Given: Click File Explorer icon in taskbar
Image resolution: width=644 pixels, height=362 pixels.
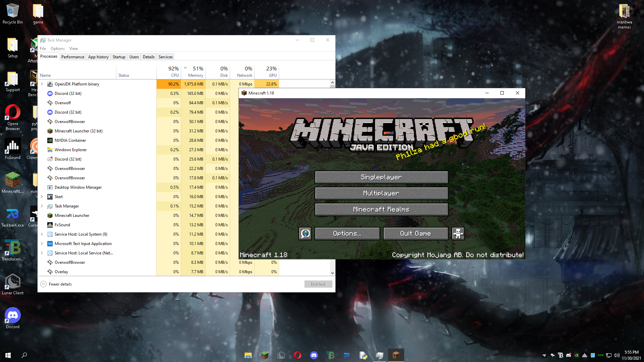Looking at the screenshot, I should (x=248, y=355).
